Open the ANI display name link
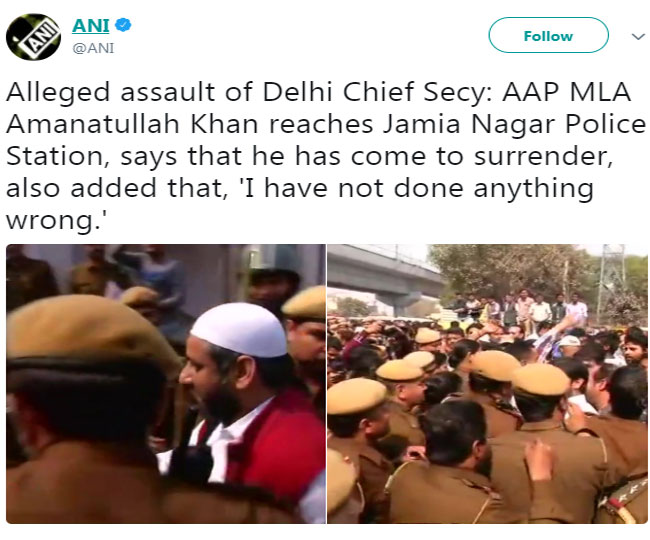Image resolution: width=650 pixels, height=540 pixels. coord(90,25)
